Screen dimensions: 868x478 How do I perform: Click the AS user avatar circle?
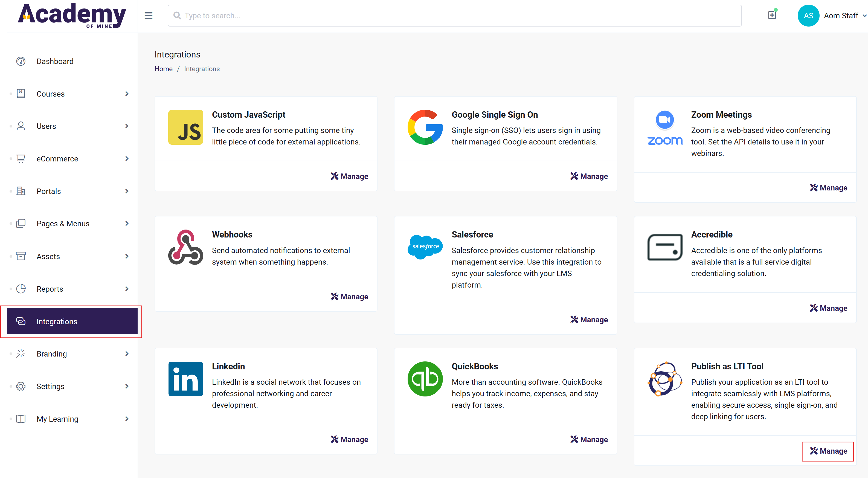coord(808,16)
